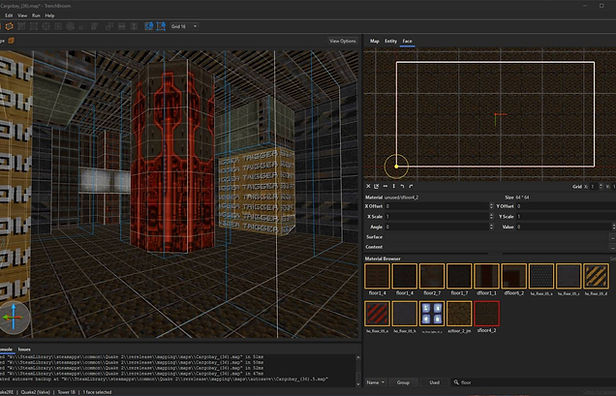The height and width of the screenshot is (396, 616).
Task: Click the magnifier search icon
Action: [456, 382]
